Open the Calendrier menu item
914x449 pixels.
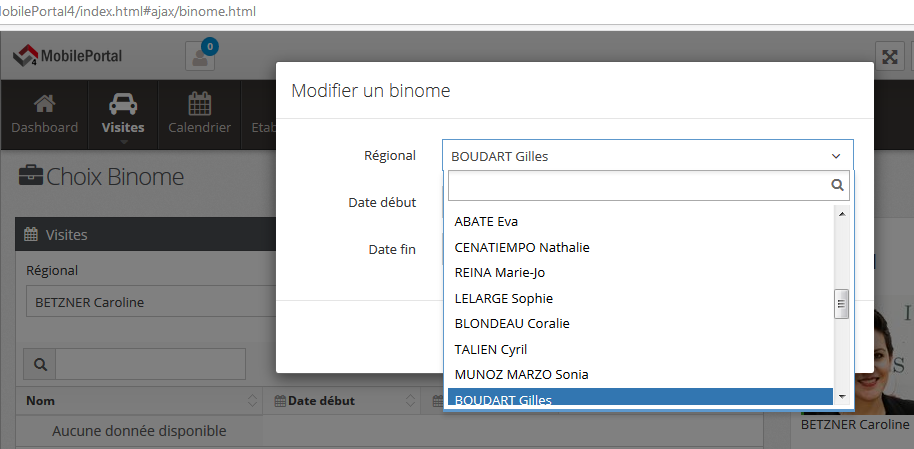pyautogui.click(x=199, y=114)
